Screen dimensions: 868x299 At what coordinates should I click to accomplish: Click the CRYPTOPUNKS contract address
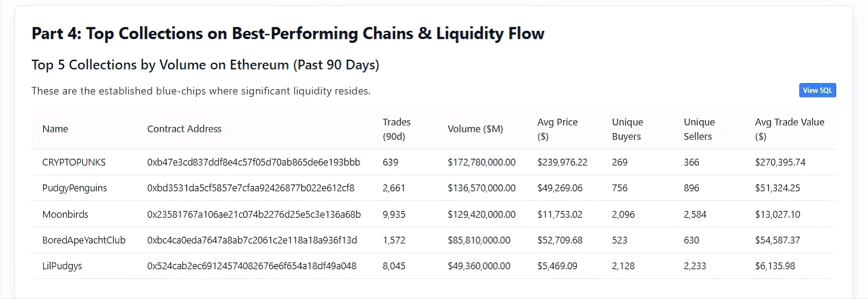253,162
